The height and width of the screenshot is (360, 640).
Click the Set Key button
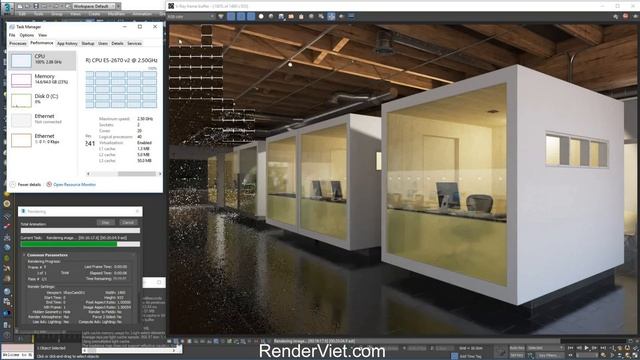(x=517, y=356)
